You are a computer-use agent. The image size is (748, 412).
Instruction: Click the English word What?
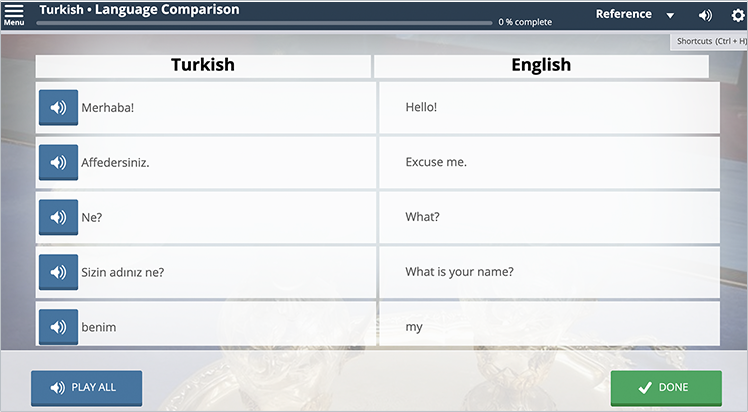pyautogui.click(x=423, y=217)
